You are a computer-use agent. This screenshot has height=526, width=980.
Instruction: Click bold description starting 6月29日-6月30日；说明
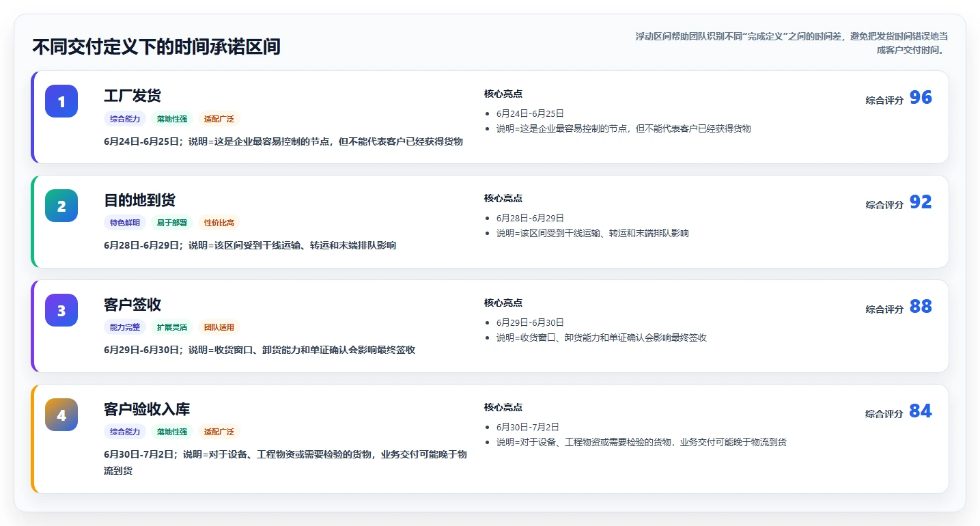[x=260, y=350]
